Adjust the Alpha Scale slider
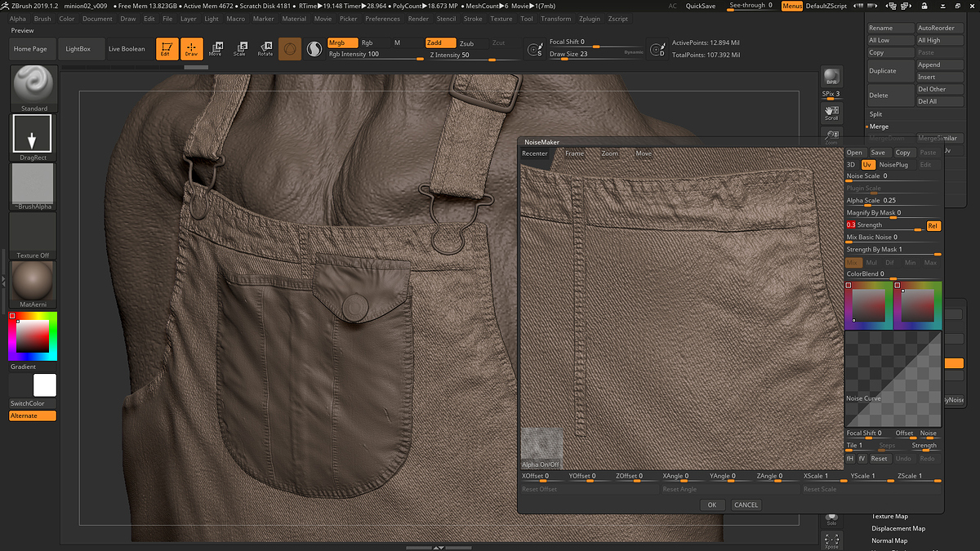This screenshot has height=551, width=980. click(893, 201)
